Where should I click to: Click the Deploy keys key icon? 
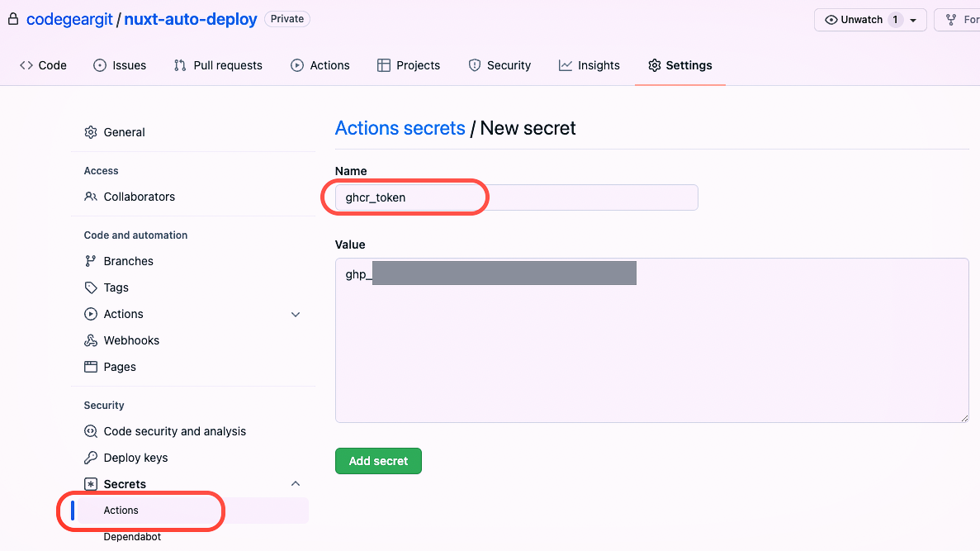point(91,457)
